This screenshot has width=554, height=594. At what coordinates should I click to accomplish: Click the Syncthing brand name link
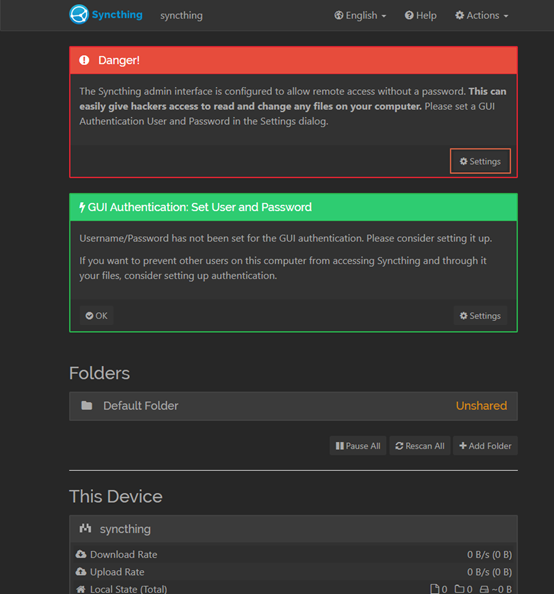point(117,15)
